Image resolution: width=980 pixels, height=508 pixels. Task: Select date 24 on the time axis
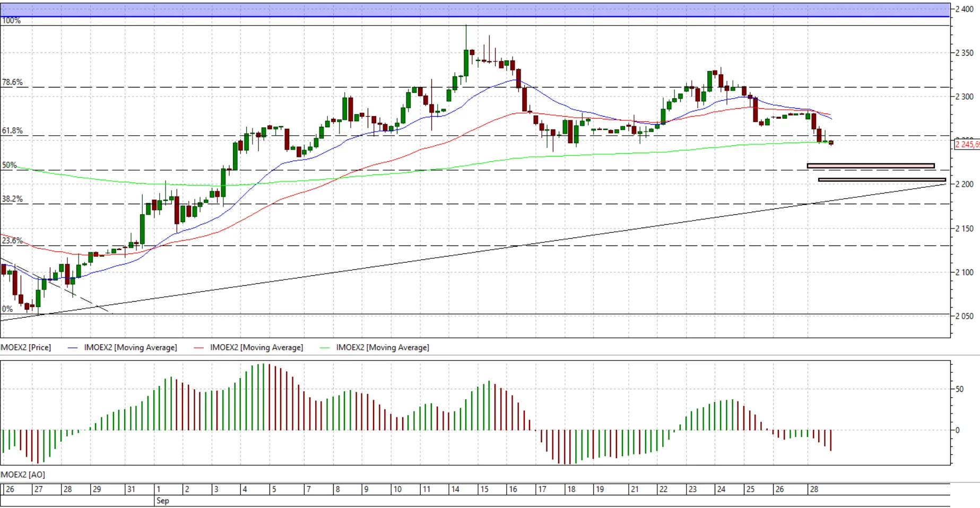[721, 489]
